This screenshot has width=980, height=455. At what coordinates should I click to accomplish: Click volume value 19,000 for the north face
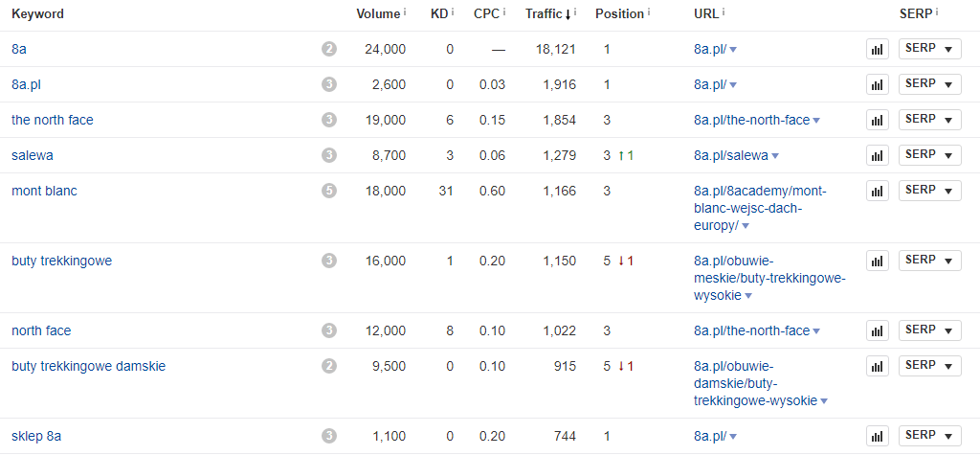[386, 120]
